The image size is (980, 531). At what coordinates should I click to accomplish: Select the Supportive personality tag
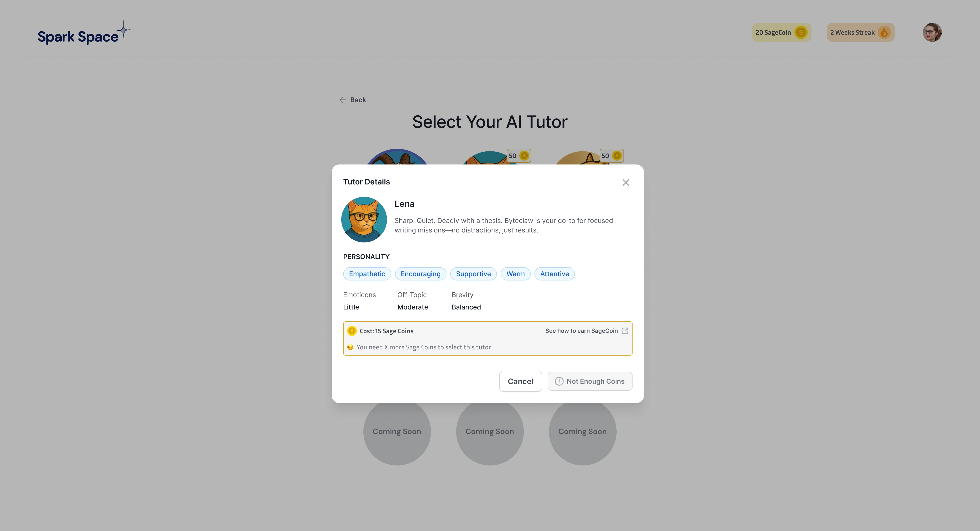[x=473, y=274]
